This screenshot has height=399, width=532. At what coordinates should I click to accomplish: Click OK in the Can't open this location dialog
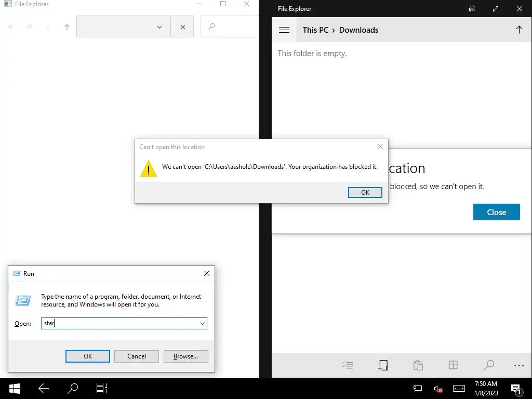pos(365,192)
